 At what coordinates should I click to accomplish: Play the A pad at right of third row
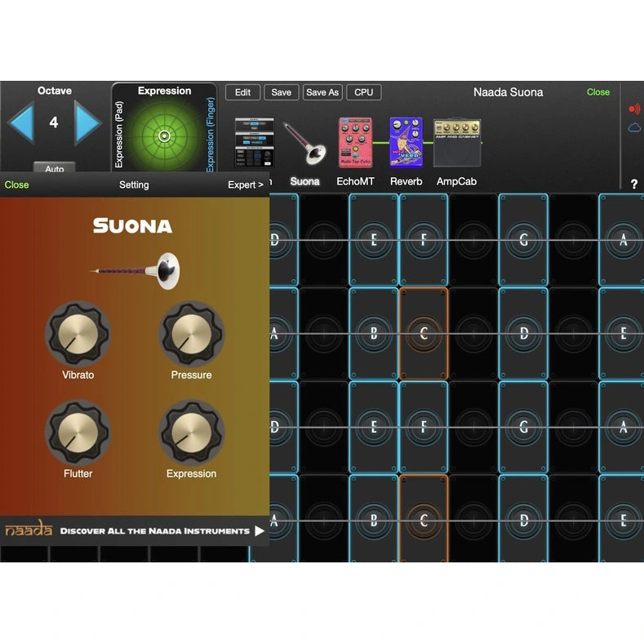[x=621, y=427]
